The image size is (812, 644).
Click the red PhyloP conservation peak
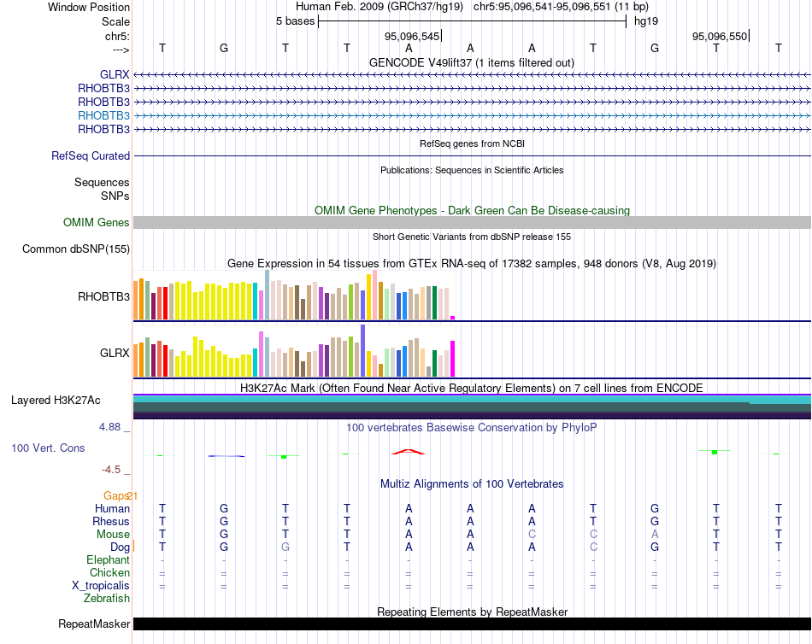[x=409, y=451]
